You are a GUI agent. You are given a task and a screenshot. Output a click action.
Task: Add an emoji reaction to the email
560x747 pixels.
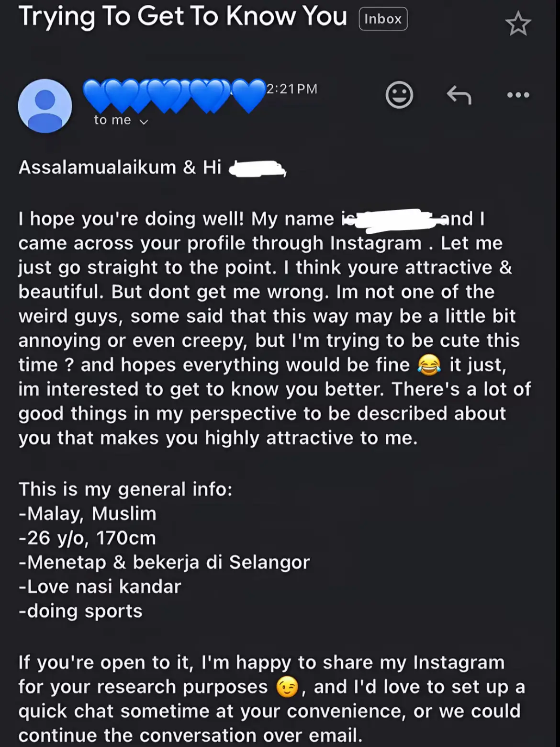[399, 95]
